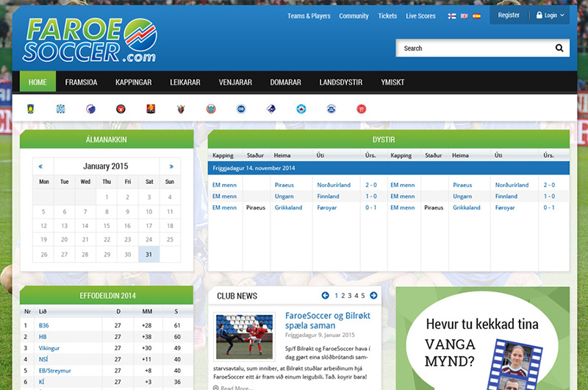Select January 1 in the calendar
588x390 pixels.
(x=107, y=197)
